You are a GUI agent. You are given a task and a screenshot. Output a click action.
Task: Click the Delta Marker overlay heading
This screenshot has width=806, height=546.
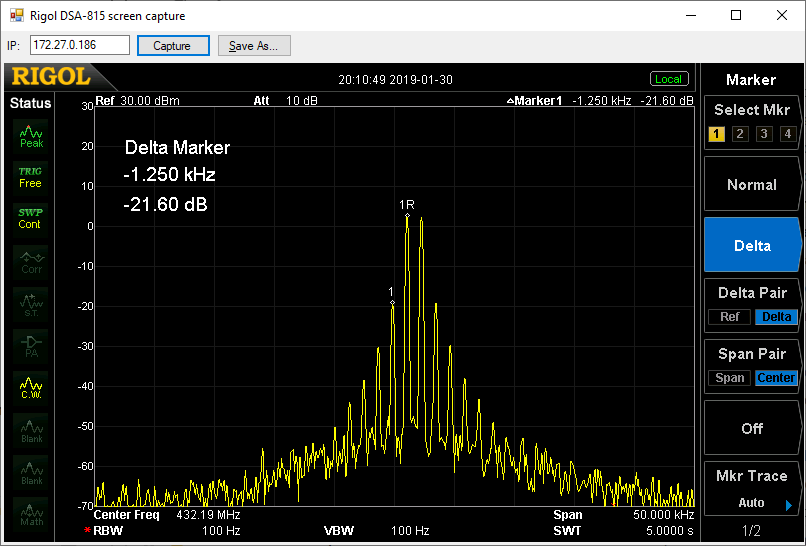[x=177, y=148]
